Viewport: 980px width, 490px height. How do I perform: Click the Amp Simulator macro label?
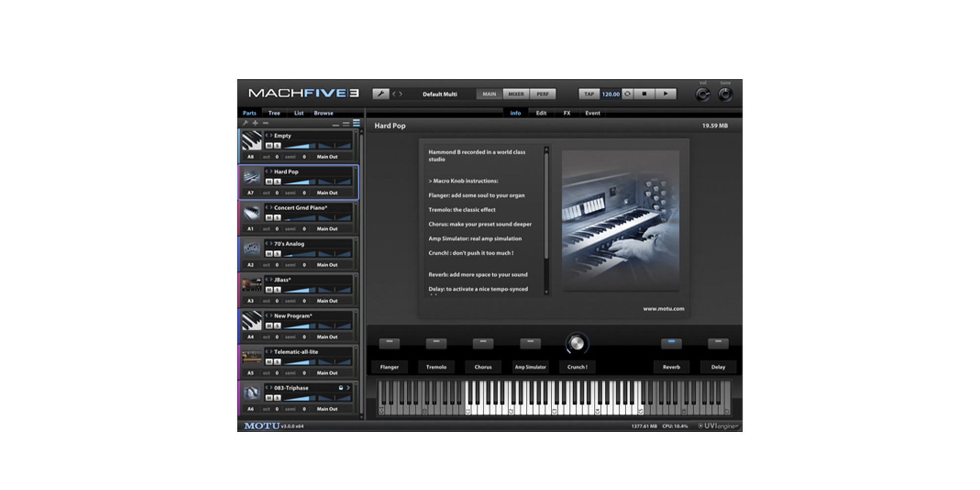point(530,367)
